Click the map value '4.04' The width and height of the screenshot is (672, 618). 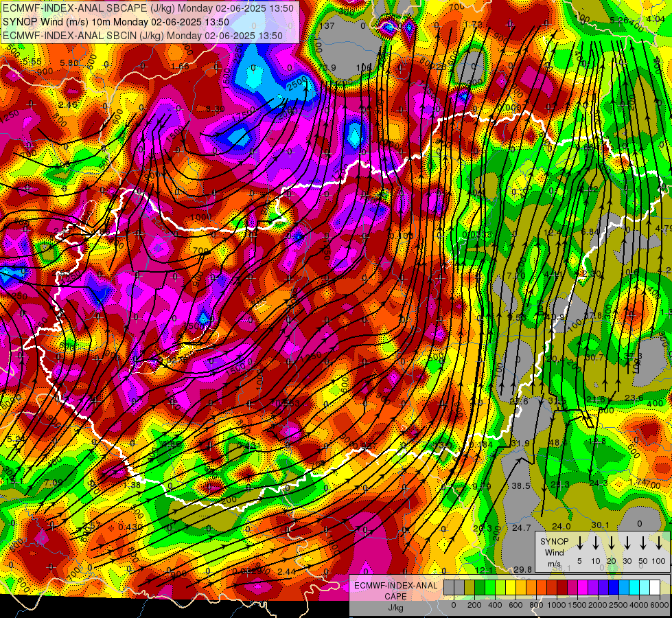pyautogui.click(x=656, y=19)
